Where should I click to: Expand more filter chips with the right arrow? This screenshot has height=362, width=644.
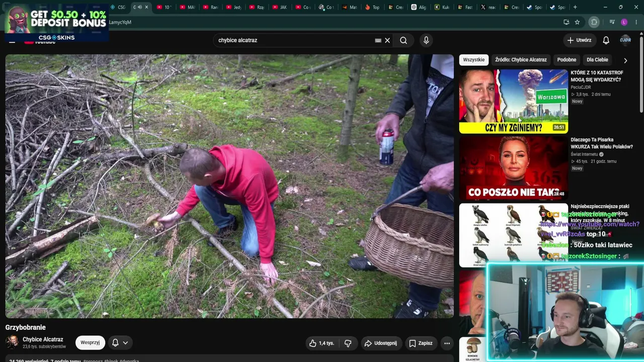tap(625, 60)
